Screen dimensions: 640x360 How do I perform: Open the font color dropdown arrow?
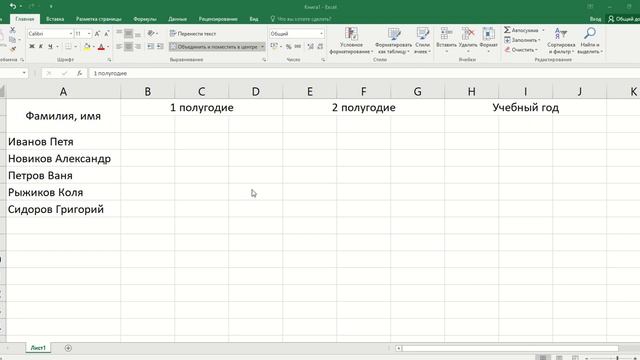[108, 47]
